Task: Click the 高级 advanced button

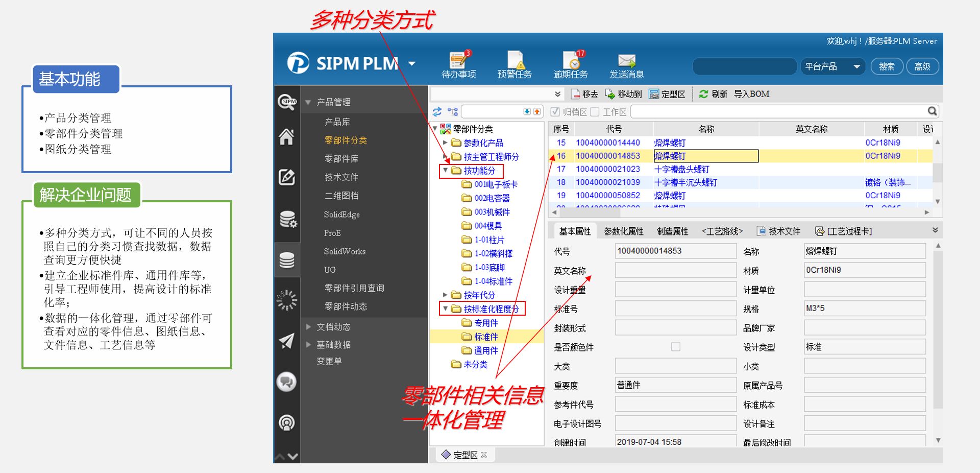Action: click(922, 66)
